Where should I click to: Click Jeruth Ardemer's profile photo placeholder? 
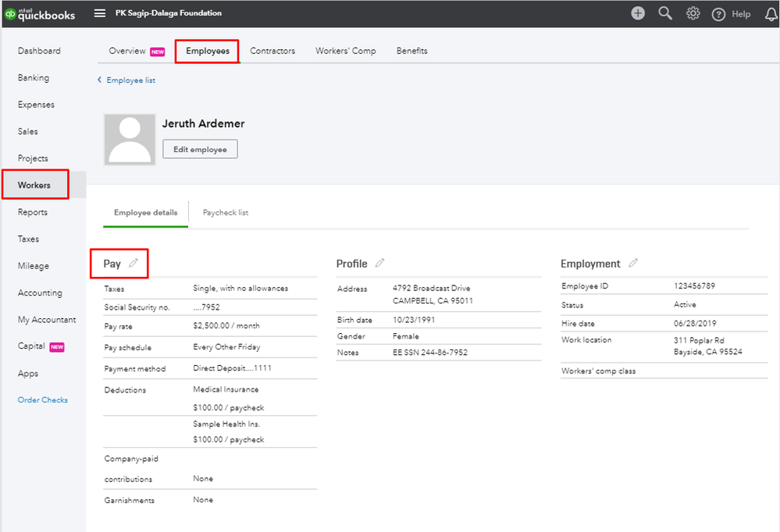click(x=129, y=140)
